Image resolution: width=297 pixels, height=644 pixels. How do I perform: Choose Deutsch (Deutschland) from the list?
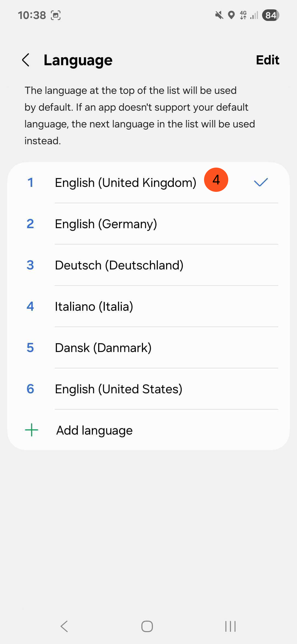pyautogui.click(x=119, y=265)
